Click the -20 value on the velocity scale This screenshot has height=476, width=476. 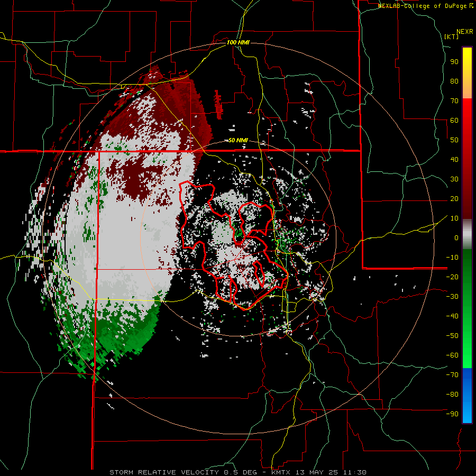pyautogui.click(x=452, y=277)
